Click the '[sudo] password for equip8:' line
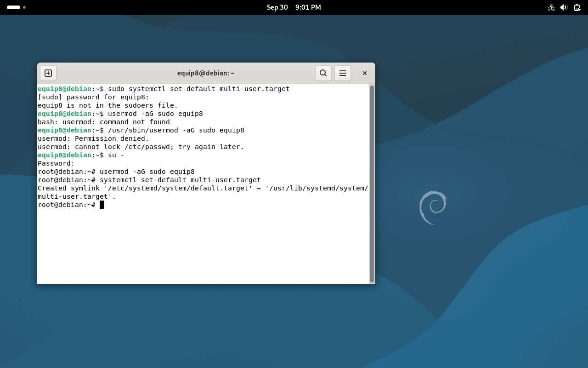This screenshot has width=588, height=368. point(93,97)
